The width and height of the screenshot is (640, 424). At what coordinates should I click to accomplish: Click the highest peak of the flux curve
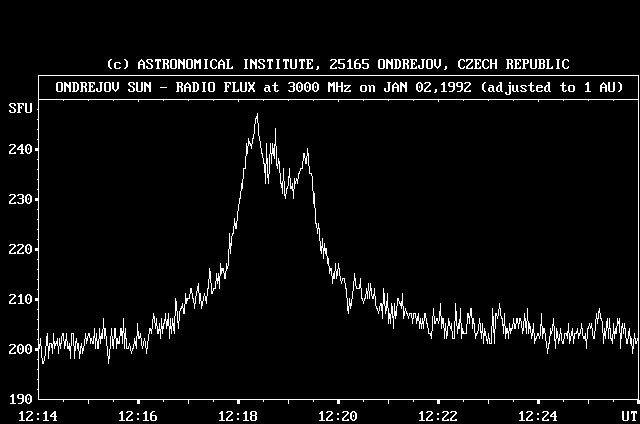pyautogui.click(x=257, y=115)
